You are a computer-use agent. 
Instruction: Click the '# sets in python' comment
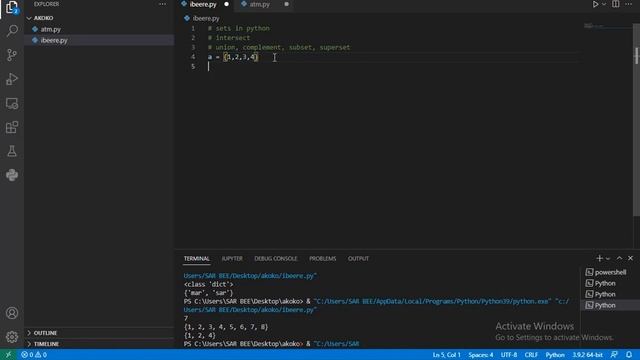coord(239,29)
